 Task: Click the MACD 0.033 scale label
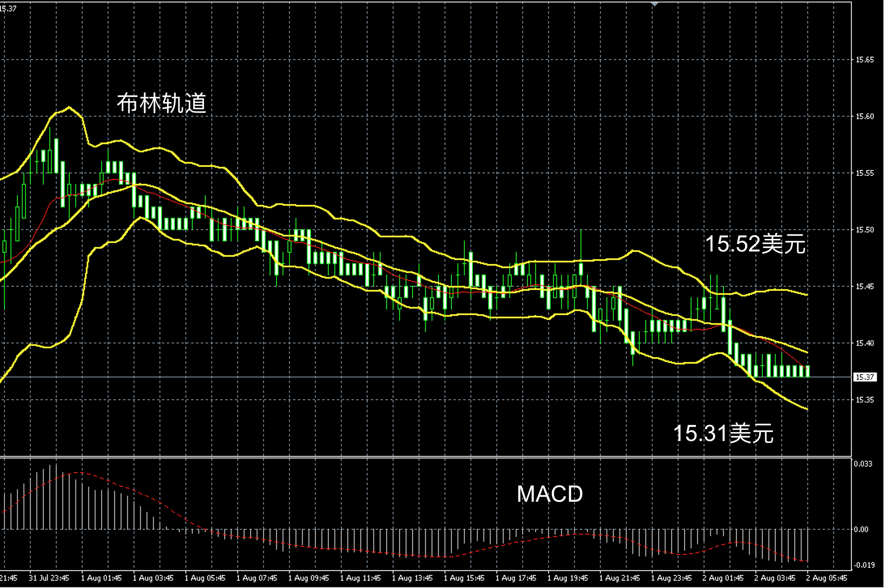[863, 464]
